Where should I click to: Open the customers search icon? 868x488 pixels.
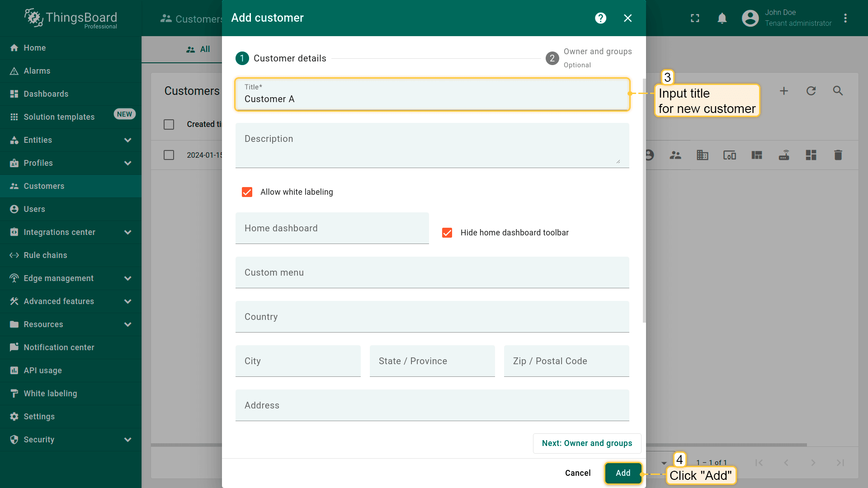click(x=838, y=91)
